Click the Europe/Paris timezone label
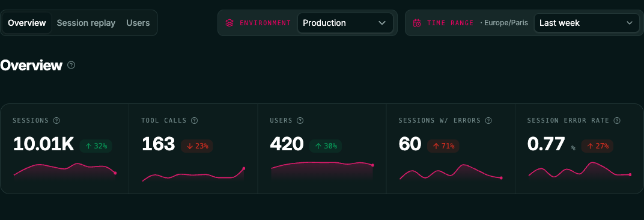This screenshot has width=644, height=220. [506, 23]
